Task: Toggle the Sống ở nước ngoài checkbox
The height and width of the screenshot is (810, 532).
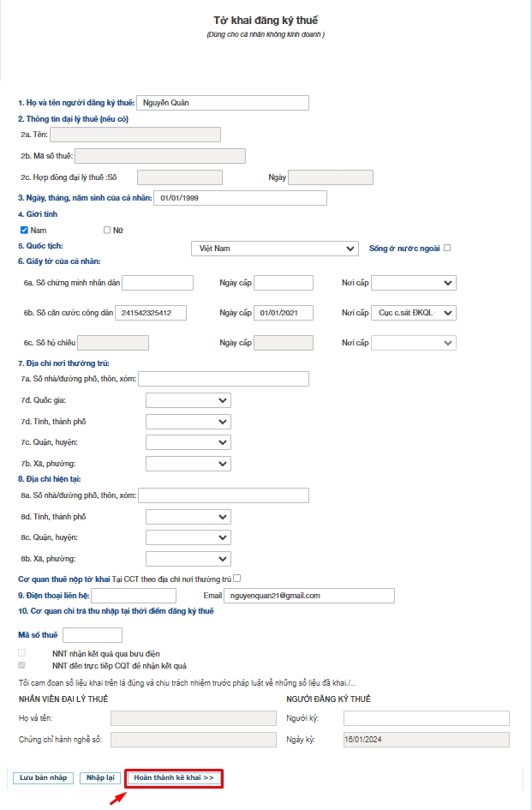Action: click(447, 248)
